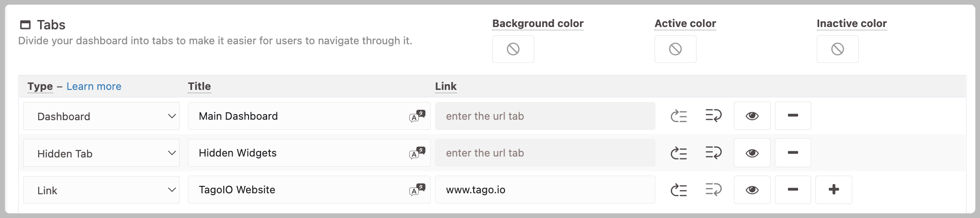Move Main Dashboard tab down
This screenshot has width=980, height=218.
tap(713, 115)
